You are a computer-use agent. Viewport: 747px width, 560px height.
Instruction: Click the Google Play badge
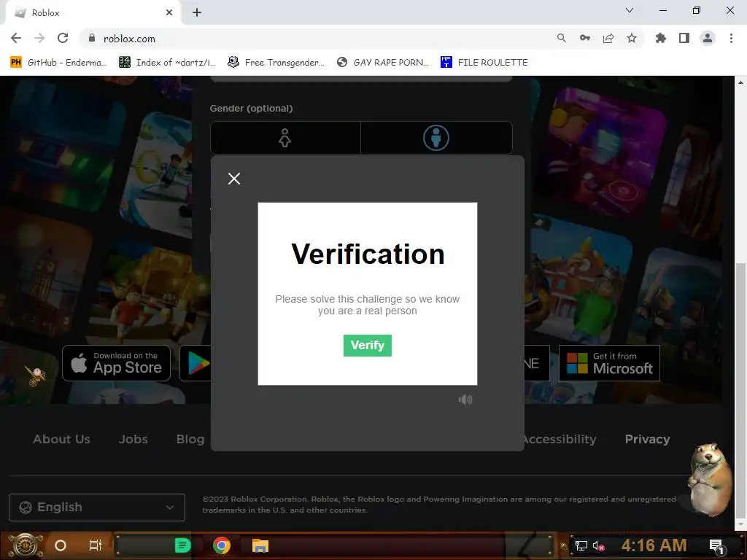[196, 363]
